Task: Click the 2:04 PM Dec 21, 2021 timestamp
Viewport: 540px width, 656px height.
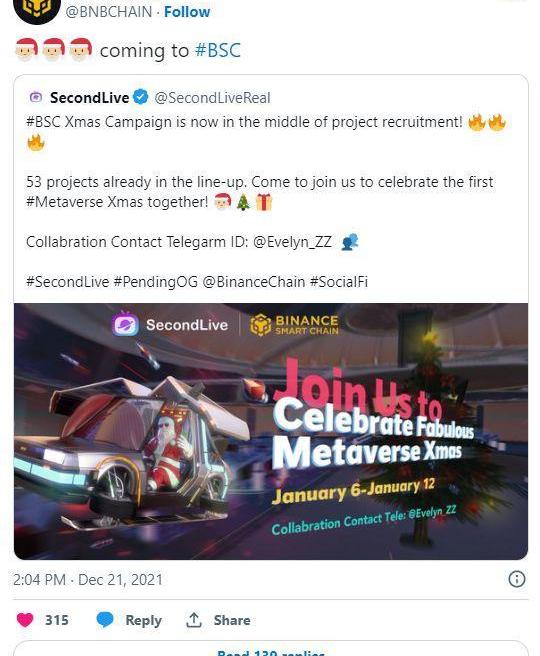Action: pos(88,580)
